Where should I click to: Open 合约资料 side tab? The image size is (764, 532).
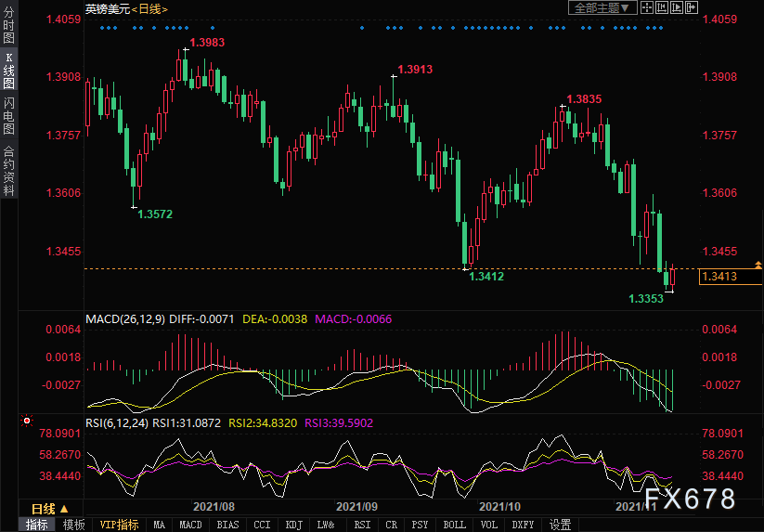point(8,171)
